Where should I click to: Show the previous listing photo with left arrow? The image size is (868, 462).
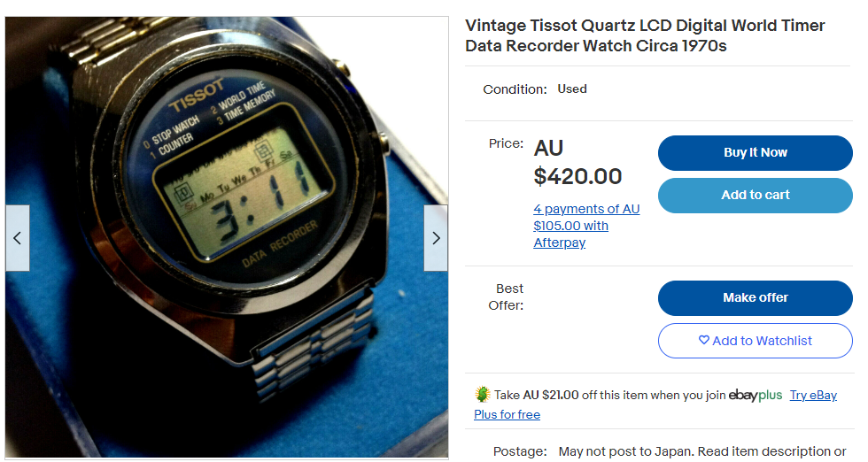tap(17, 238)
